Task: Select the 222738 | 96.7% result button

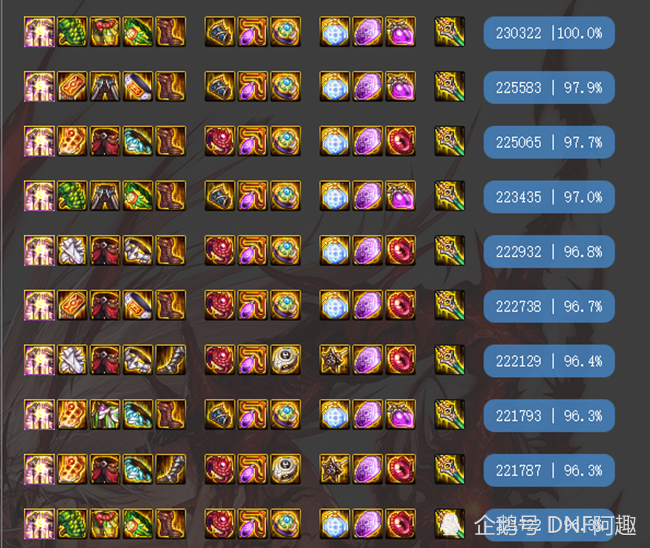Action: [549, 306]
